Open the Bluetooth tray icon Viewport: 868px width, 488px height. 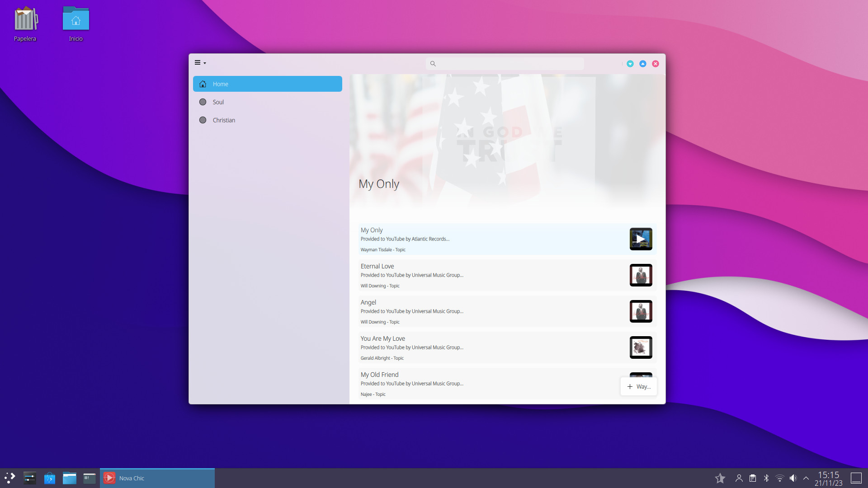tap(766, 478)
